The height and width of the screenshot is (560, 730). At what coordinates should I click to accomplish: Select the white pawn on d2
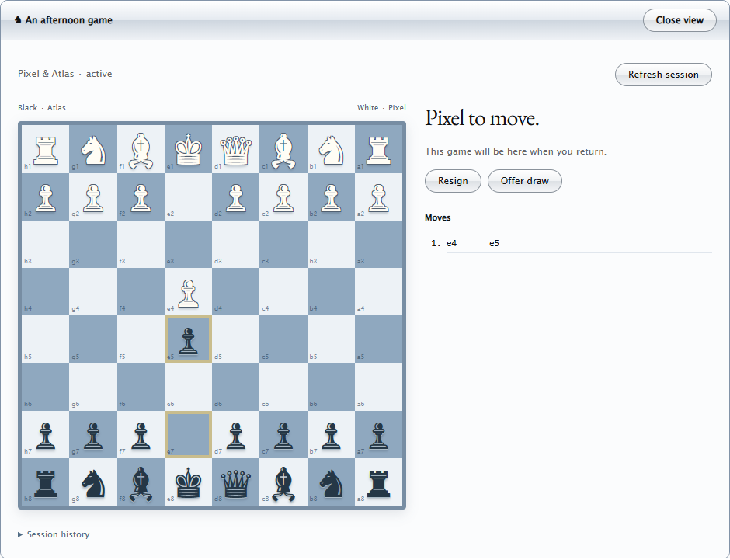235,197
